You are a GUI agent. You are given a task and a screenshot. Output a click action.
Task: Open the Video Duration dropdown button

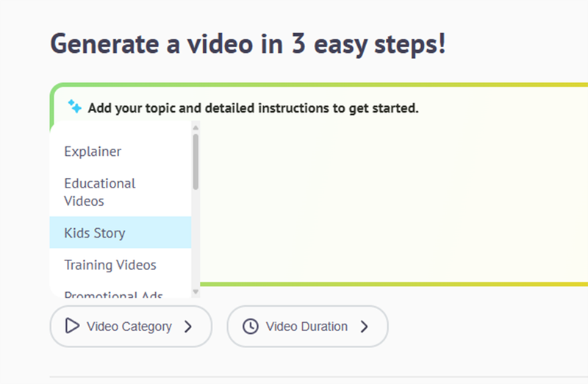point(307,326)
